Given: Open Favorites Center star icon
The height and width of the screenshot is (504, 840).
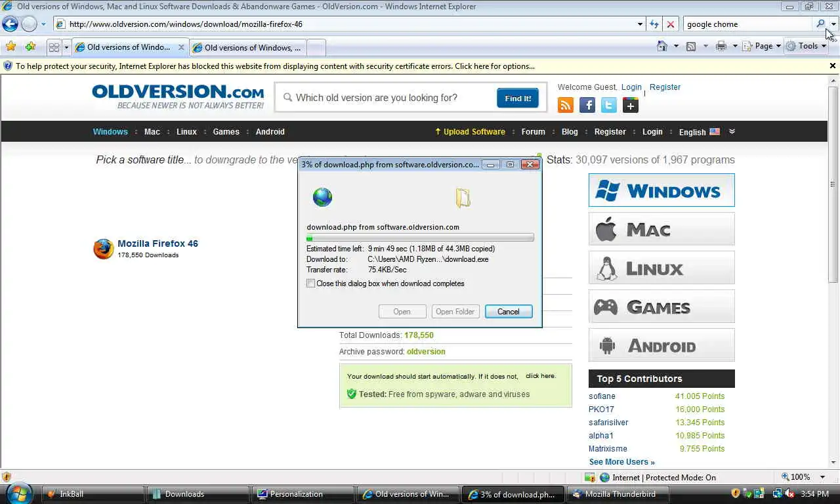Looking at the screenshot, I should 10,47.
